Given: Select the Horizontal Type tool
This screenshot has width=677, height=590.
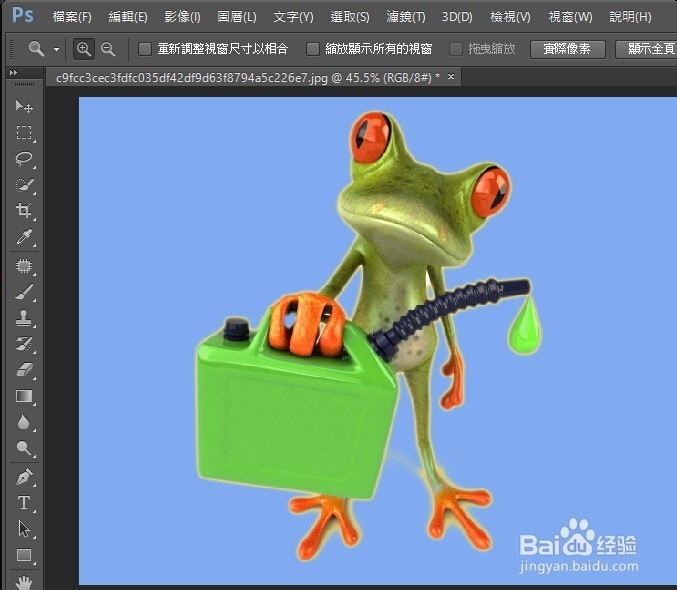Looking at the screenshot, I should 24,503.
